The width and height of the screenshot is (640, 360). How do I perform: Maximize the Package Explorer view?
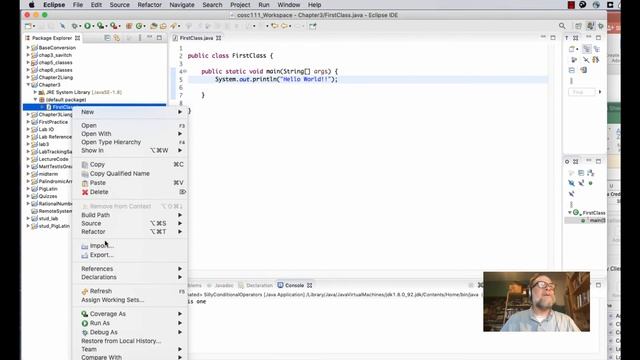[x=159, y=38]
